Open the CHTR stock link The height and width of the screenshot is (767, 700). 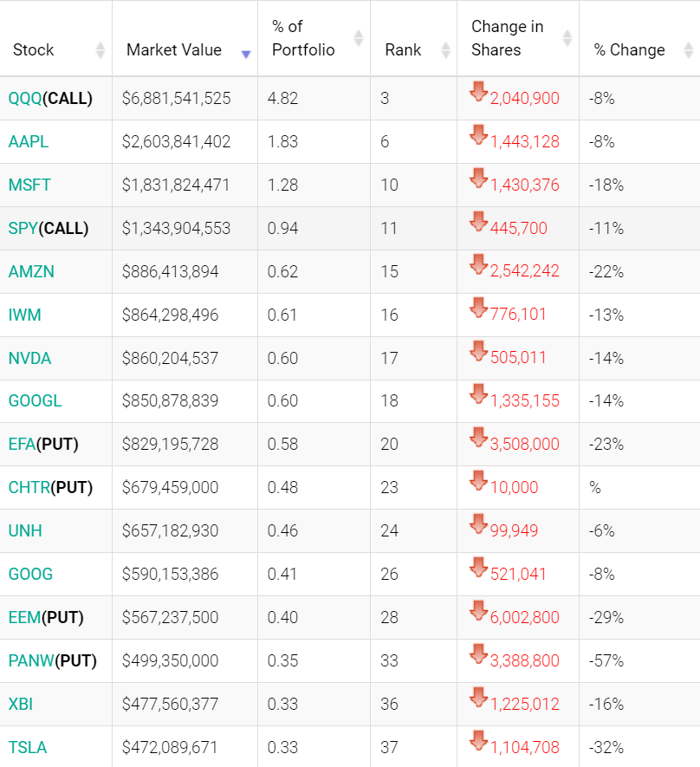coord(29,488)
